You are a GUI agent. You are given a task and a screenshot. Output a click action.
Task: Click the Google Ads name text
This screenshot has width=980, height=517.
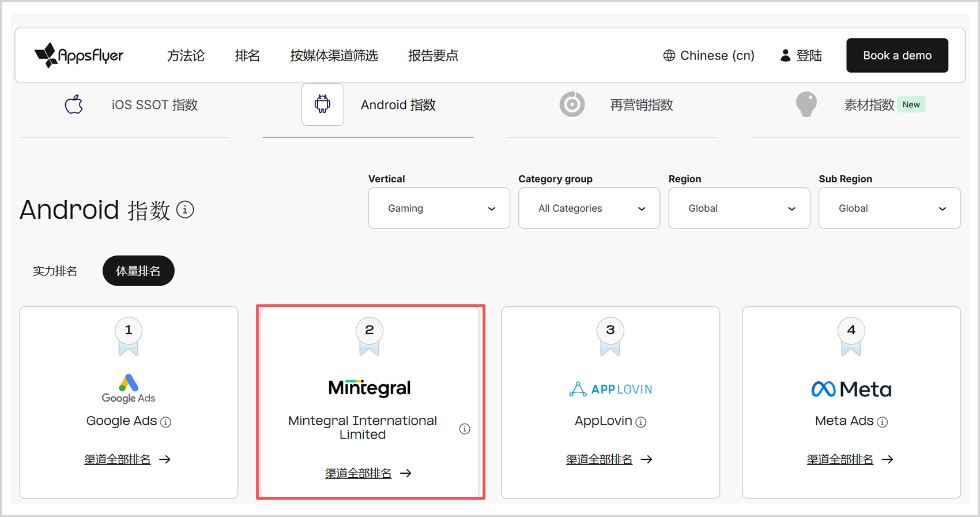click(122, 421)
